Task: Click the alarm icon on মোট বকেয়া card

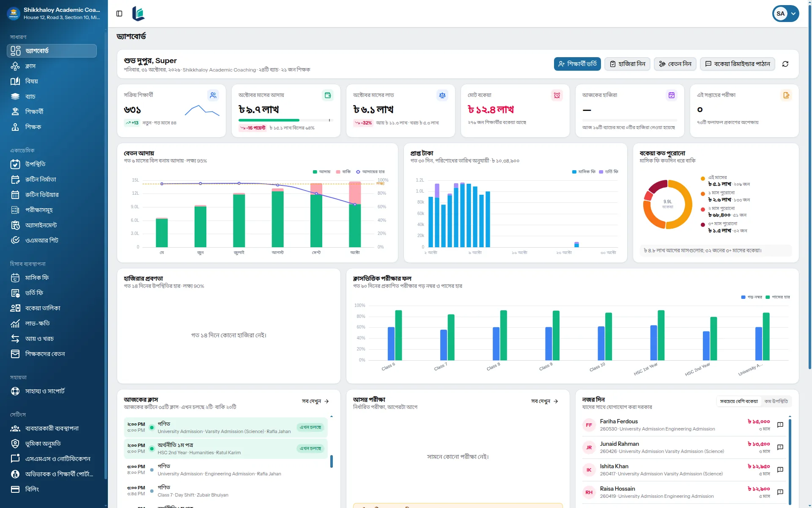Action: 557,95
